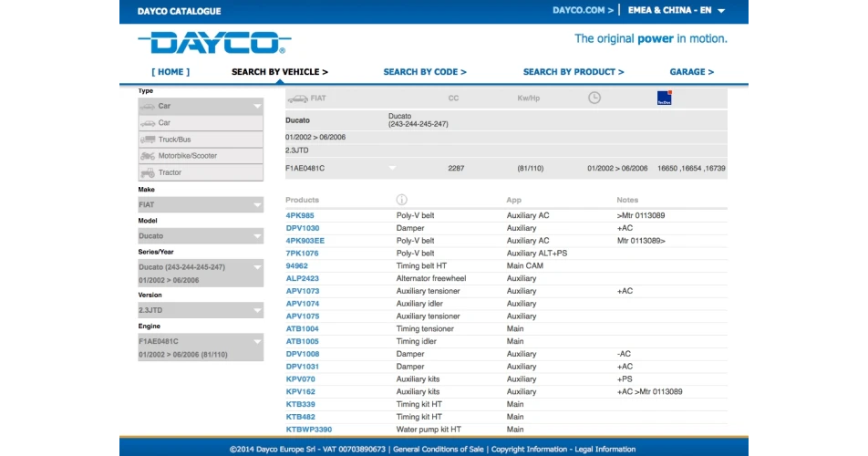Click the 2287 CC value

point(456,168)
